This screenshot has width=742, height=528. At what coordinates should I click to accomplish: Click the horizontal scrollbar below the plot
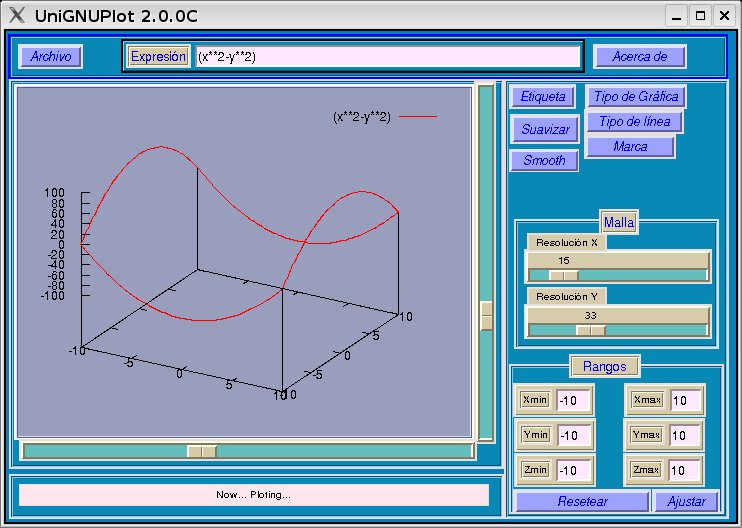[x=202, y=452]
